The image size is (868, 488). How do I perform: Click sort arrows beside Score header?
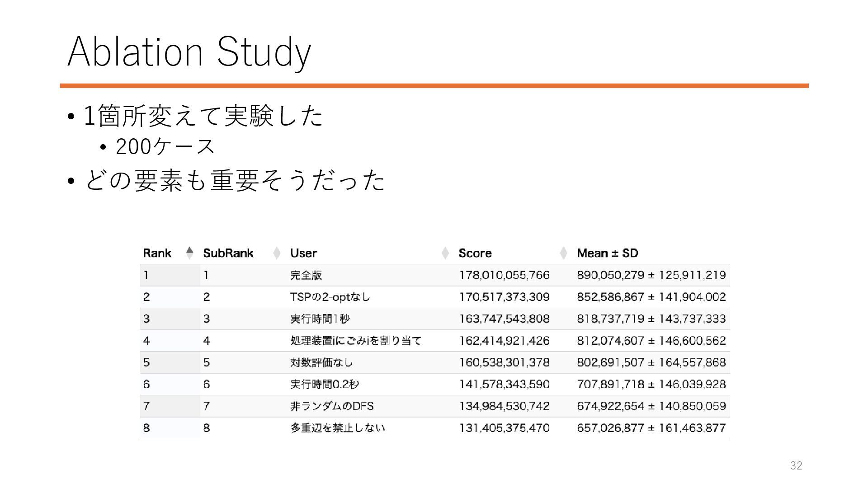[x=563, y=253]
